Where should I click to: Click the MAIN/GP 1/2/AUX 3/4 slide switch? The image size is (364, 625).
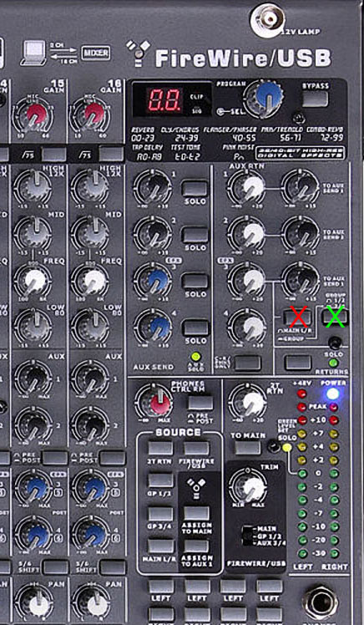[249, 536]
